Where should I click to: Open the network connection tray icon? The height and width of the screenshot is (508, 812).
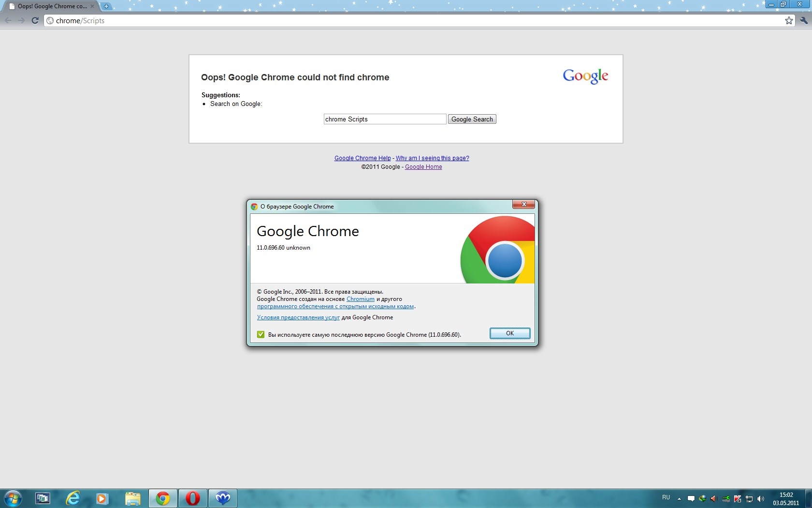click(749, 498)
